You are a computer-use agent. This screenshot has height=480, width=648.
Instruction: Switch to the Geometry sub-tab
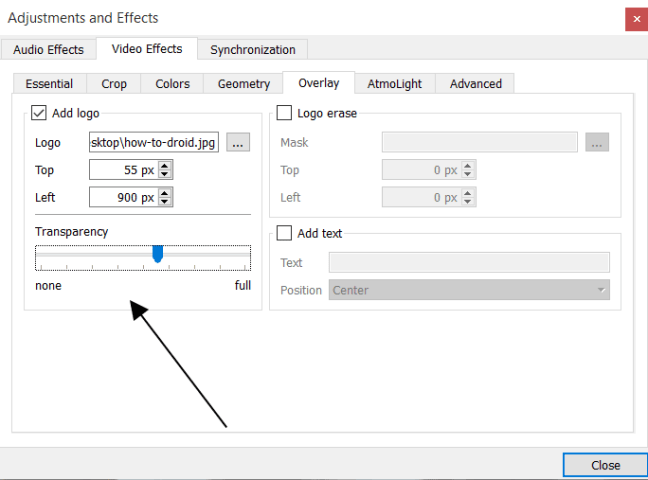point(244,84)
